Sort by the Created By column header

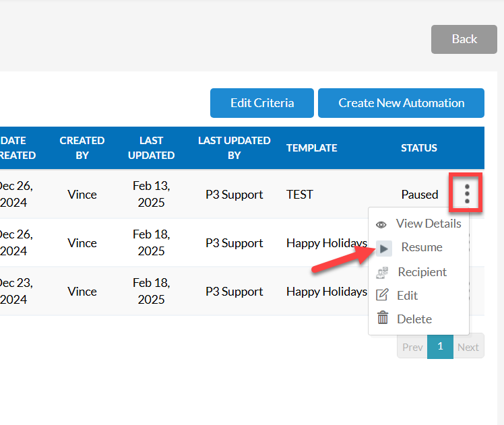point(82,148)
